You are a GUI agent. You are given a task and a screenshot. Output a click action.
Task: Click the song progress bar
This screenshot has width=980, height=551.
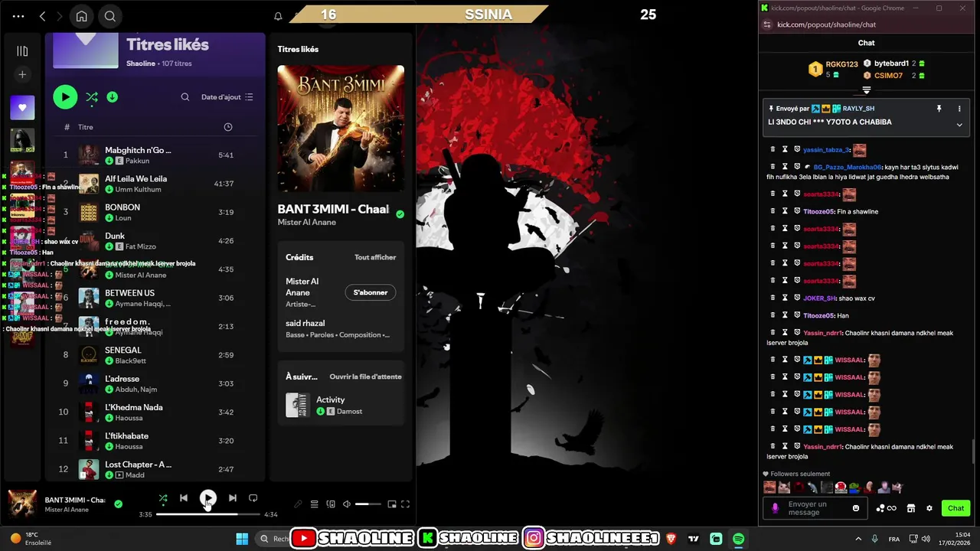pyautogui.click(x=207, y=514)
